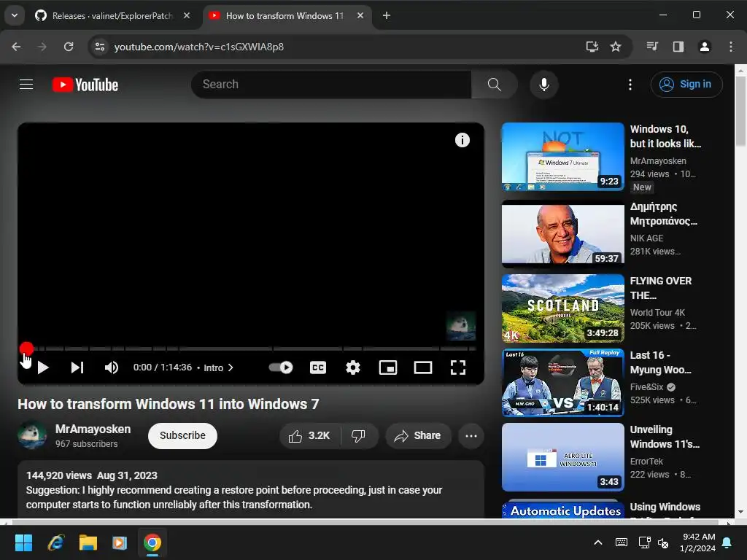Image resolution: width=747 pixels, height=560 pixels.
Task: Like the video
Action: pyautogui.click(x=309, y=436)
